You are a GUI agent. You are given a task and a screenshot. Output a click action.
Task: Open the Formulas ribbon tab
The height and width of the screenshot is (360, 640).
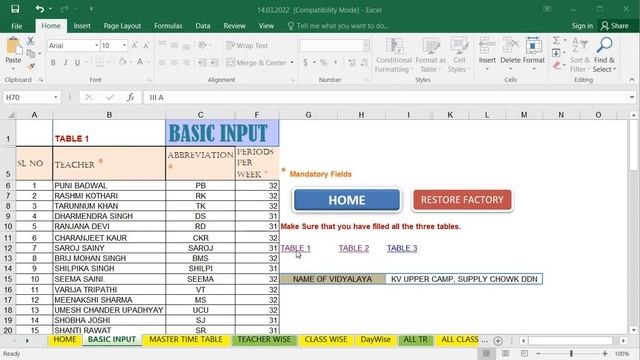click(168, 26)
